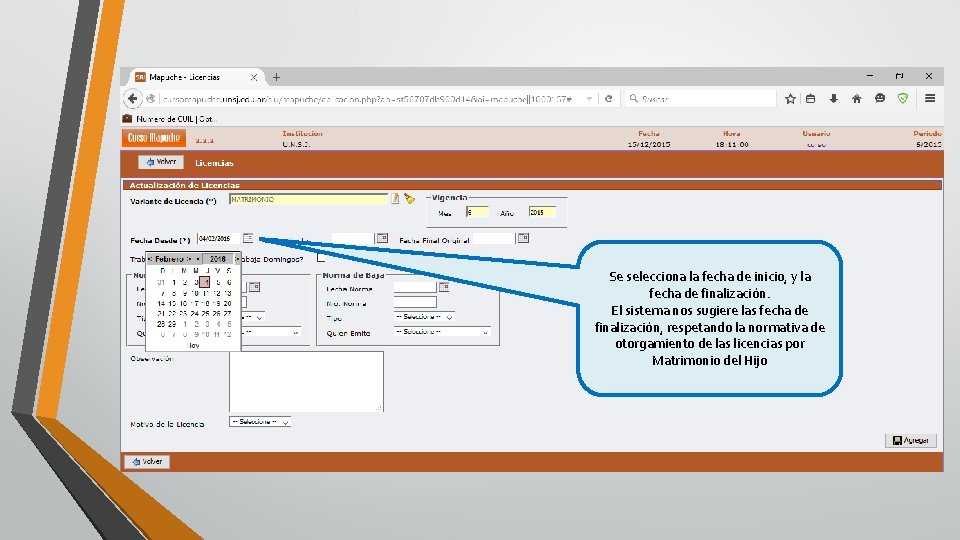Bookmark this page with the star icon
This screenshot has width=960, height=540.
point(790,99)
